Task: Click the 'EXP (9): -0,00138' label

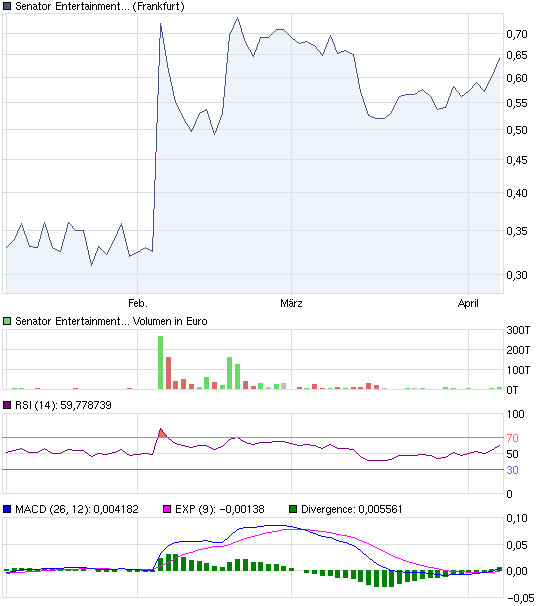Action: pos(220,509)
